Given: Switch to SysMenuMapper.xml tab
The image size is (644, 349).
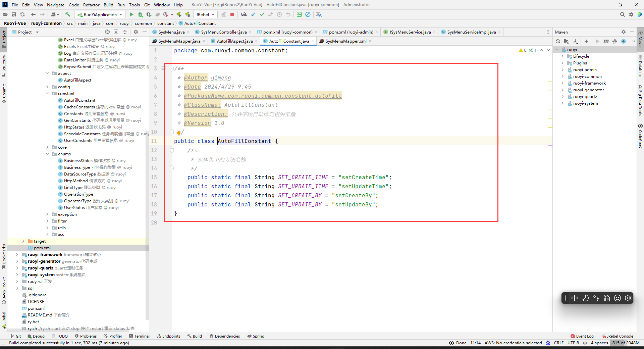Looking at the screenshot, I should pos(346,41).
